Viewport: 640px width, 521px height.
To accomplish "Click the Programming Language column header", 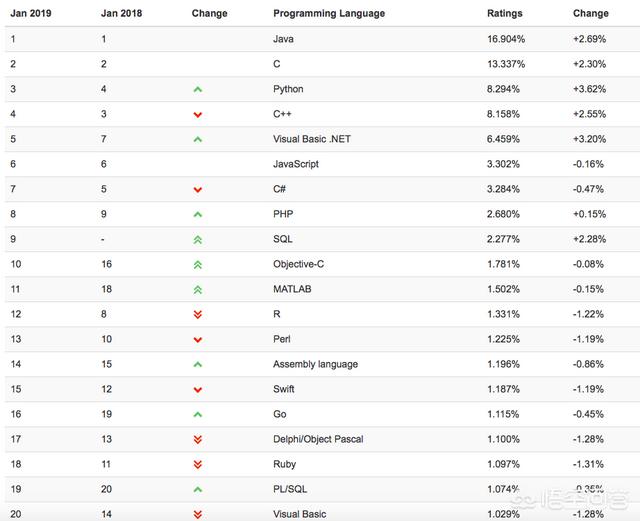I will [329, 13].
